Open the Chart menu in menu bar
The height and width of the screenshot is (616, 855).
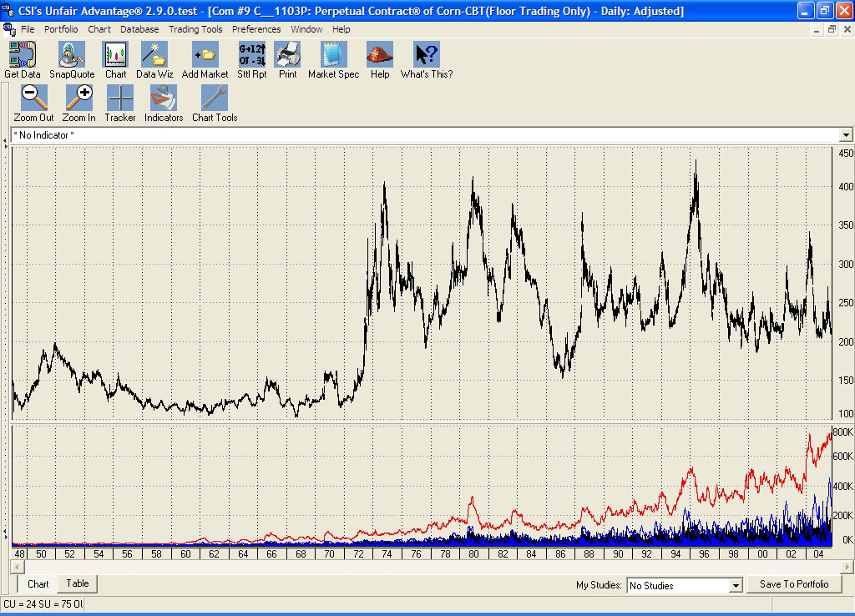(99, 29)
